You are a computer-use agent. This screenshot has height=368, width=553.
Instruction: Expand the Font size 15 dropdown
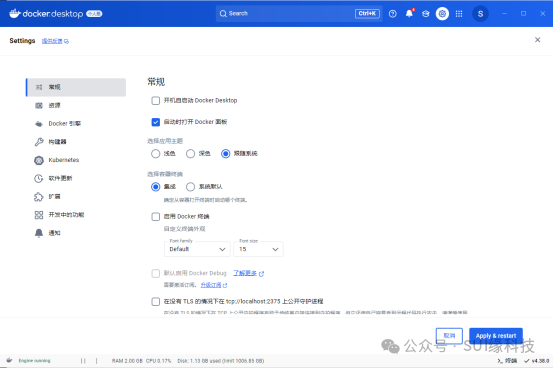point(258,249)
